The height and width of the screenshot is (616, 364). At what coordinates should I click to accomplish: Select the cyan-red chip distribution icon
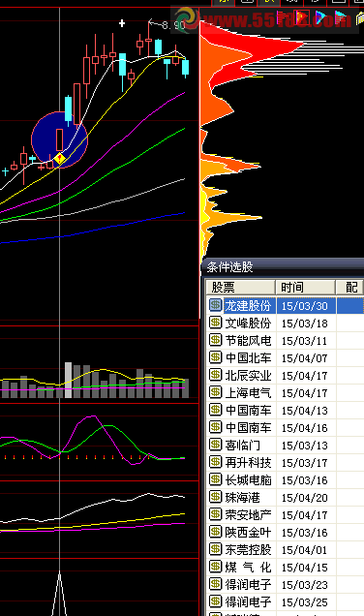coord(341,17)
